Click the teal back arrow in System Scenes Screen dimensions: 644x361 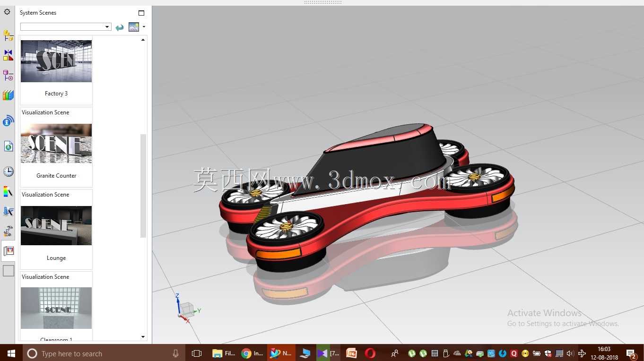120,27
